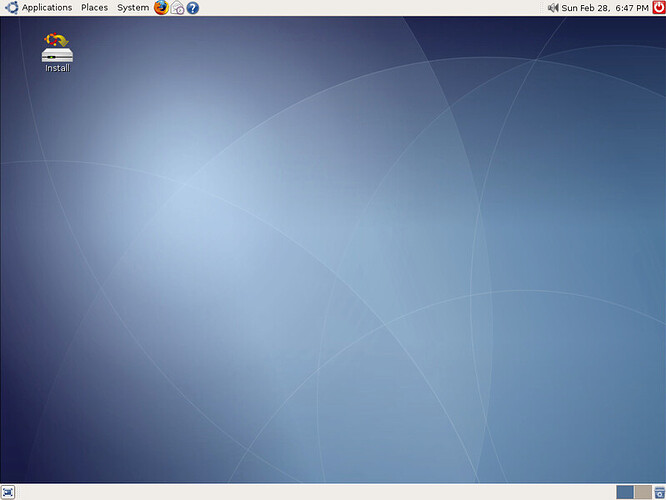Viewport: 666px width, 500px height.
Task: Open the Applications menu
Action: 47,8
